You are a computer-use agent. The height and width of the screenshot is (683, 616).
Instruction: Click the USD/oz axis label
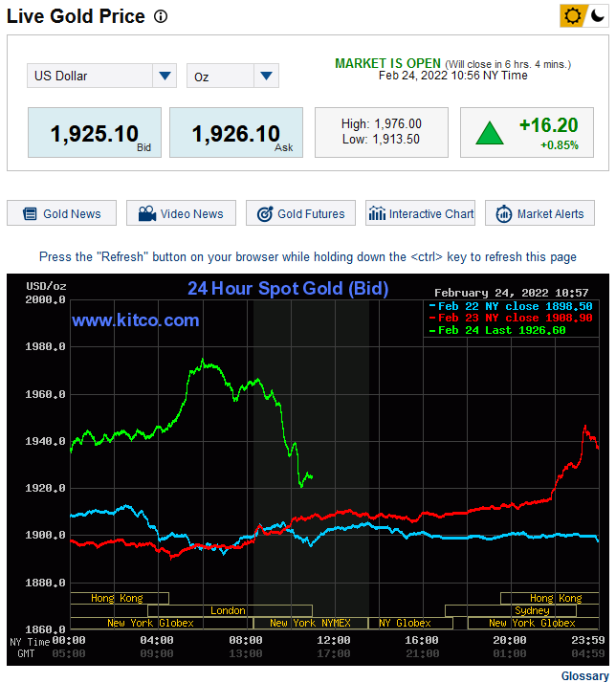click(x=46, y=286)
